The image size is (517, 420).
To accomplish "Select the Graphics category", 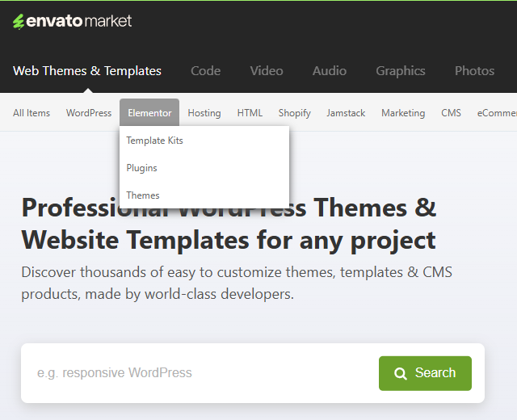I will 400,71.
